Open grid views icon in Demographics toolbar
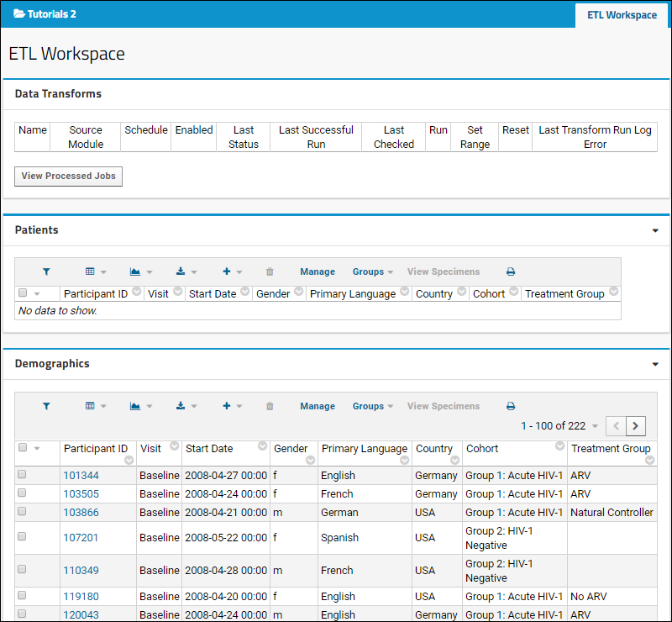672x622 pixels. [90, 406]
